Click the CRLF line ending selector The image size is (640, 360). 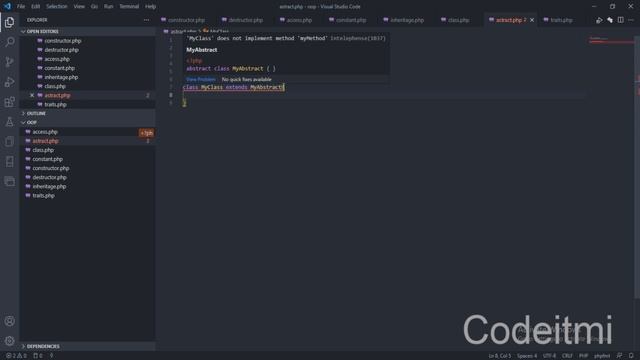click(567, 356)
